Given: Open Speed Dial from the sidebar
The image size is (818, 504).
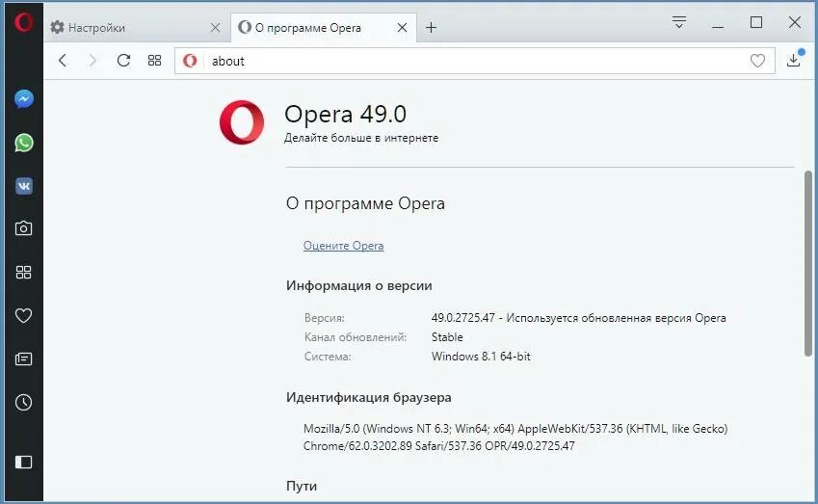Looking at the screenshot, I should click(x=23, y=272).
